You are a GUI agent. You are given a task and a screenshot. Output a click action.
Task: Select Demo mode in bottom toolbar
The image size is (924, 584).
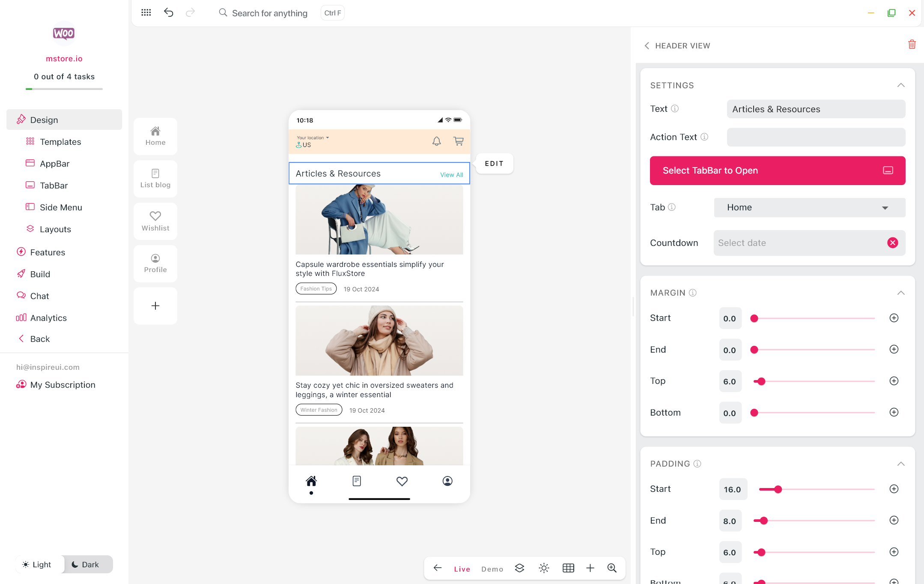(x=492, y=569)
